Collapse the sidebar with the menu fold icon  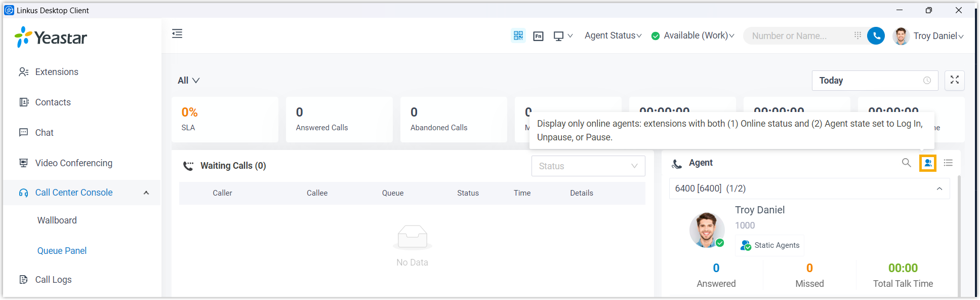(177, 34)
